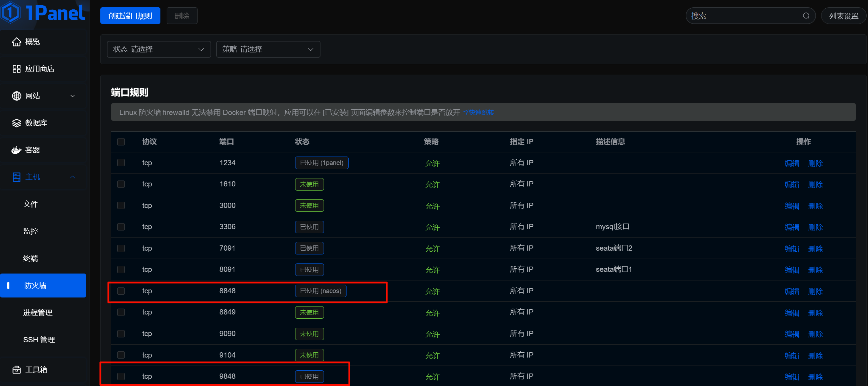The height and width of the screenshot is (386, 868).
Task: Click the 工具箱 toolbox icon
Action: 16,370
